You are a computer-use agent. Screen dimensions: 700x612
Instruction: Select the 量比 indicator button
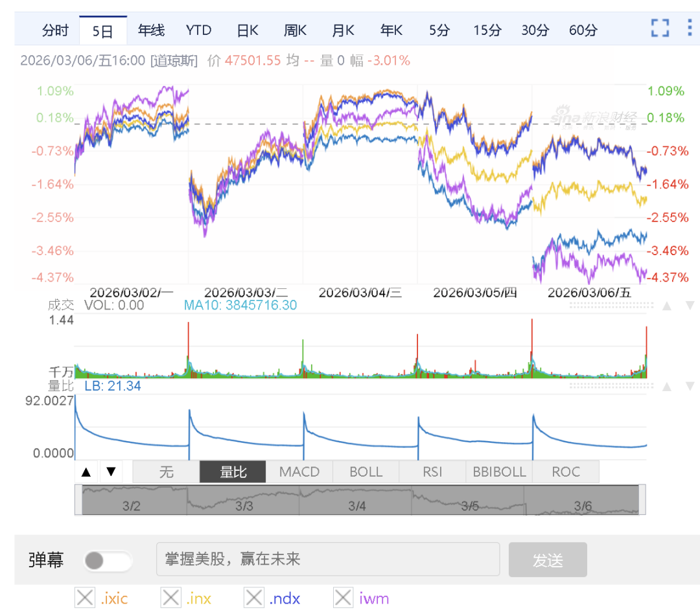(x=233, y=472)
